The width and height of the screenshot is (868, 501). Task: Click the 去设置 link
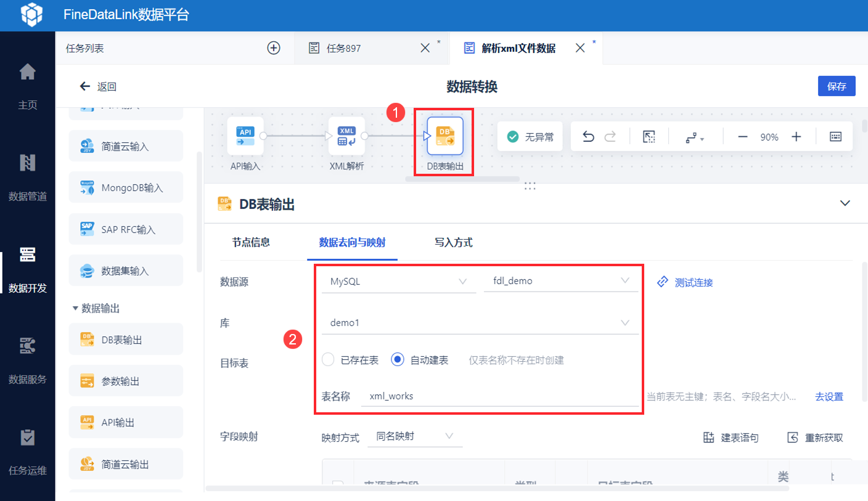[x=829, y=397]
